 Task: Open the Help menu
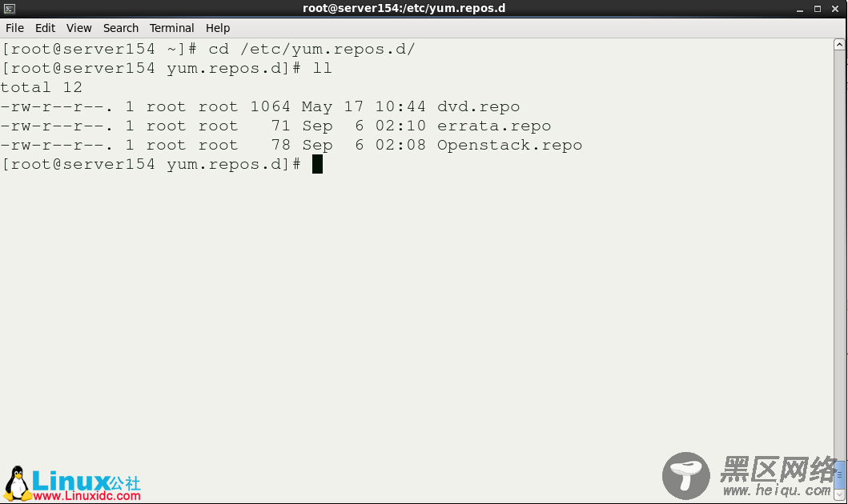click(x=218, y=28)
